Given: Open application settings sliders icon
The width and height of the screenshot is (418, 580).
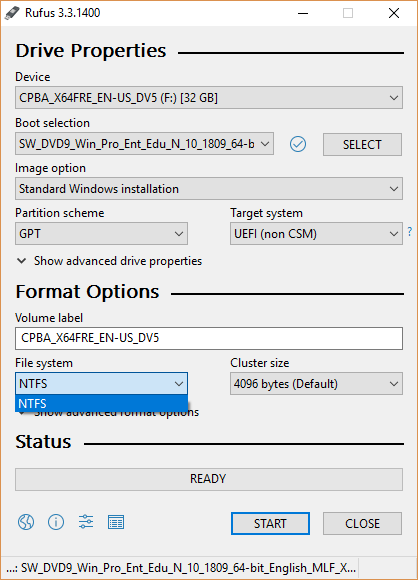Looking at the screenshot, I should (x=86, y=522).
